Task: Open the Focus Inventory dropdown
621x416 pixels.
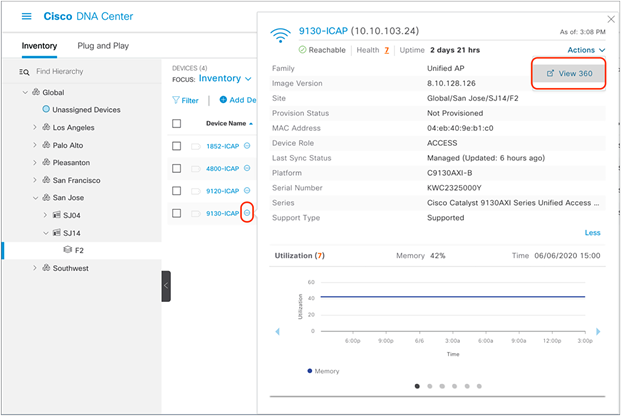Action: pos(225,78)
